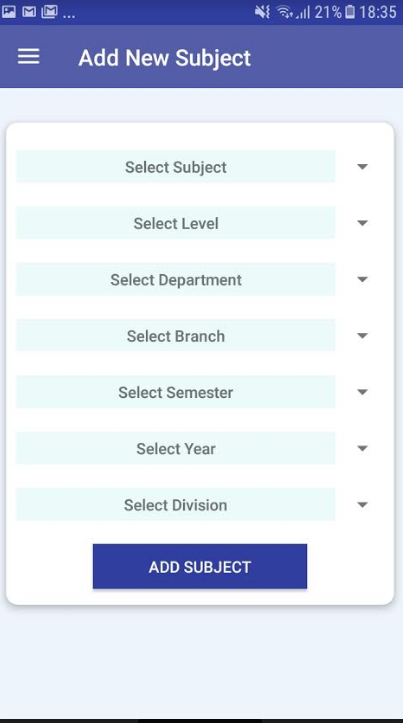Tap the Wi-Fi status icon
Image resolution: width=403 pixels, height=723 pixels.
[284, 12]
